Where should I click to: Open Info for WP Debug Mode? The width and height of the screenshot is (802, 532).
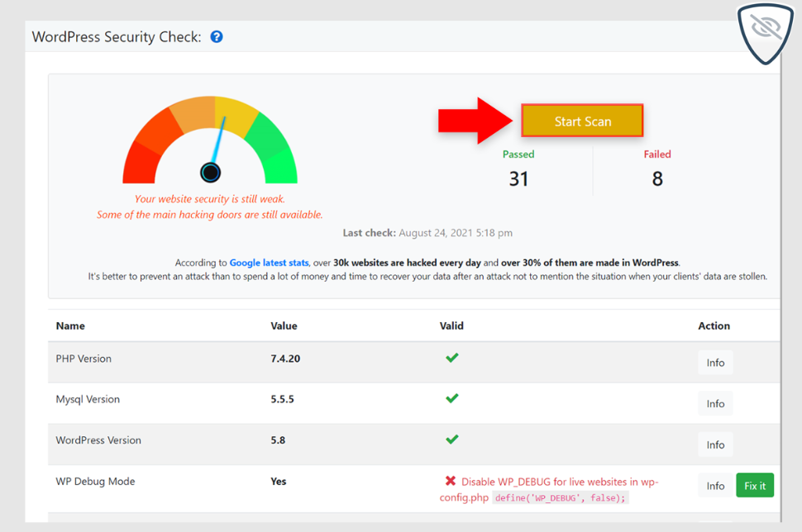point(714,485)
